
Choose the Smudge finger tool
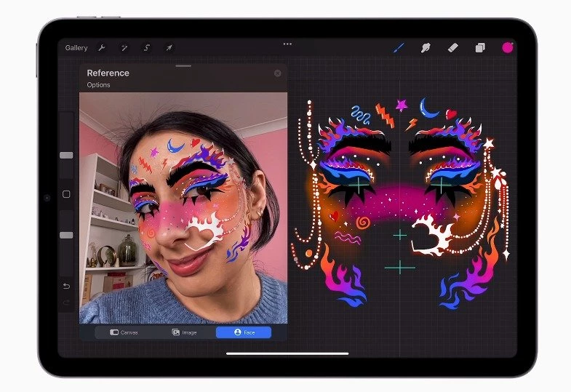[426, 48]
